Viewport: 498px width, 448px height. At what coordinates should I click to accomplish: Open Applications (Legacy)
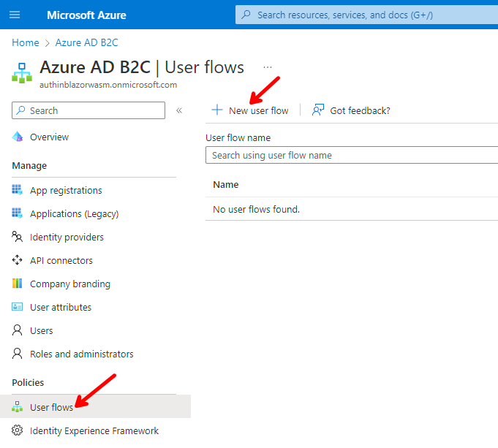75,214
